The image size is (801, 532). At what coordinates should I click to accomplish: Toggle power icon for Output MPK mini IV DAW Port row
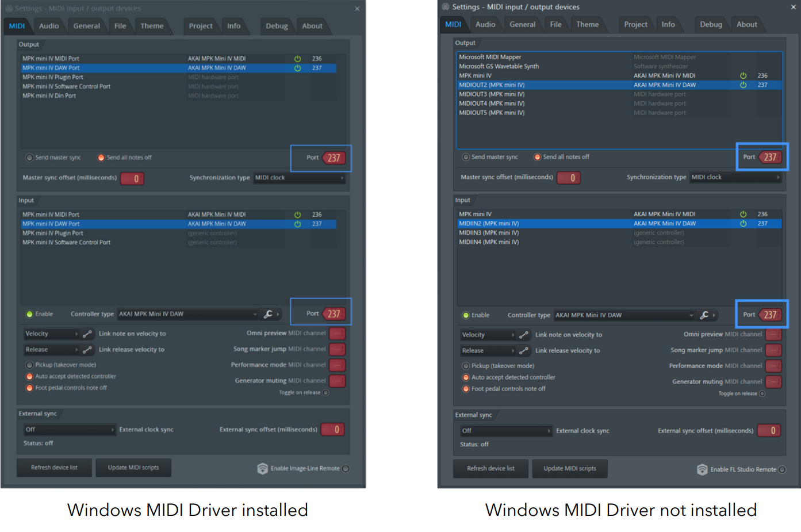(297, 68)
